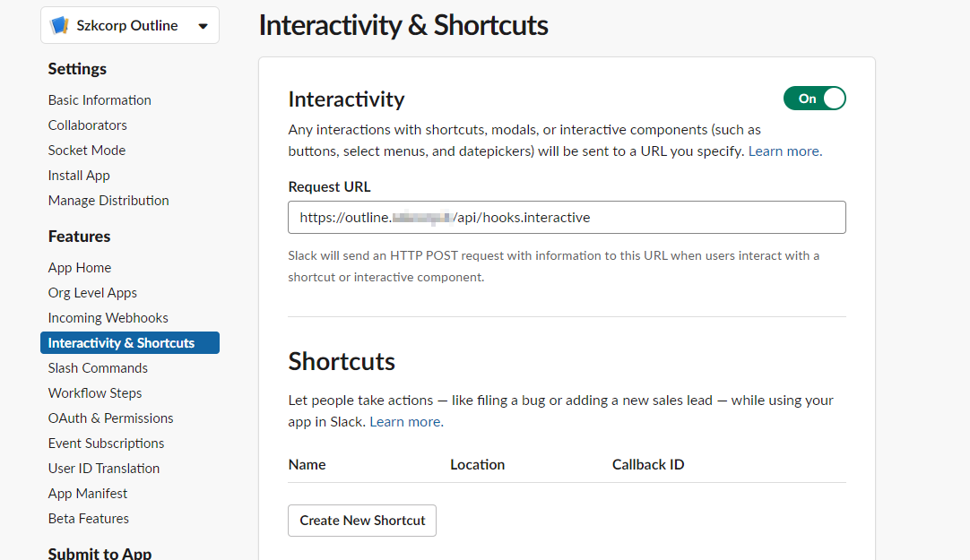Select Interactivity & Shortcuts sidebar item
Viewport: 970px width, 560px height.
click(x=130, y=343)
